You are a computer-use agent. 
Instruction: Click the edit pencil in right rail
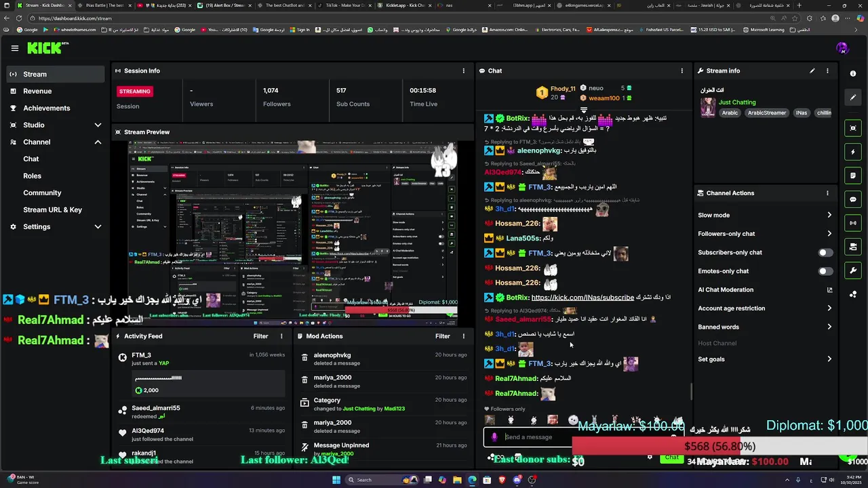point(853,97)
